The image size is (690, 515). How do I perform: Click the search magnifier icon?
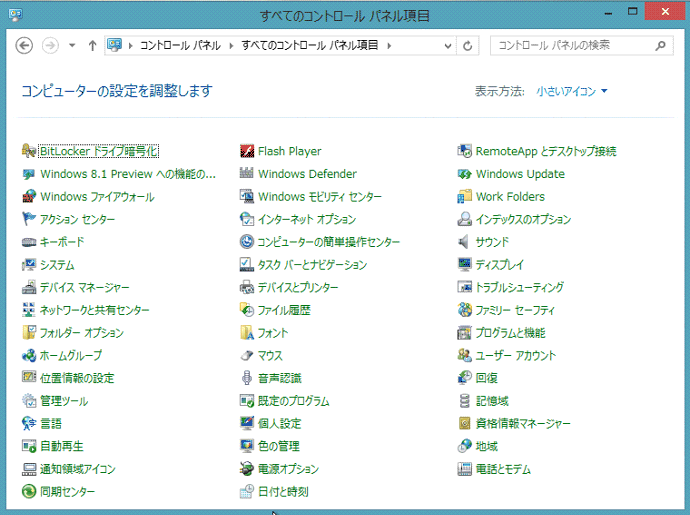(x=660, y=45)
